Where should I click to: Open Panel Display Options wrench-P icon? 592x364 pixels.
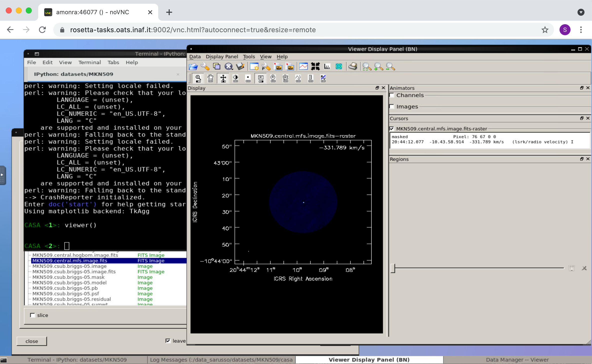point(266,67)
